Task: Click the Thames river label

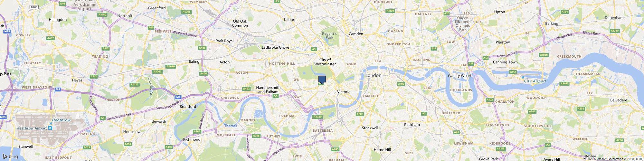Action: coord(231,126)
